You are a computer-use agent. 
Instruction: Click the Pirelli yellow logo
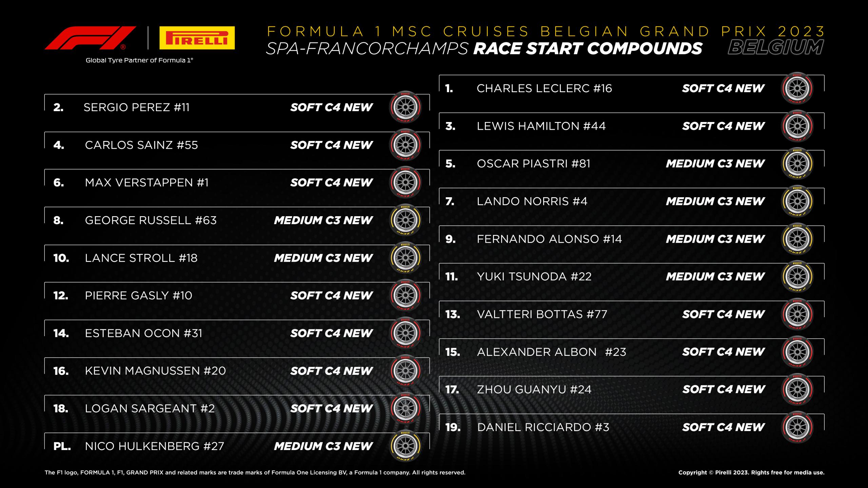pos(197,38)
